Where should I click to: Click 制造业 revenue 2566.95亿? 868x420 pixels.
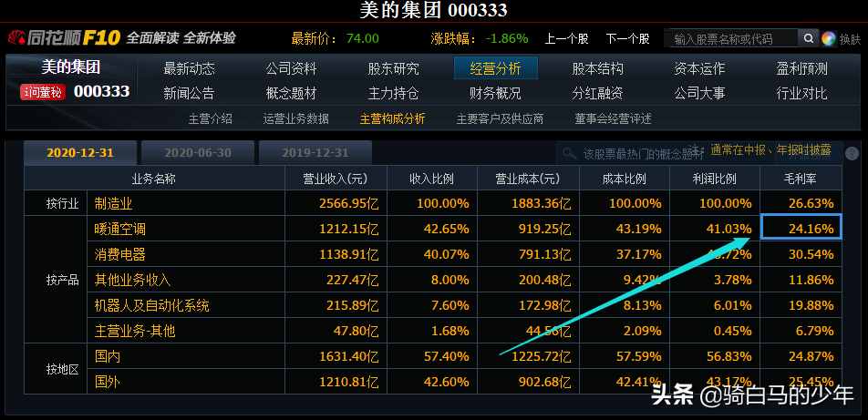point(349,204)
